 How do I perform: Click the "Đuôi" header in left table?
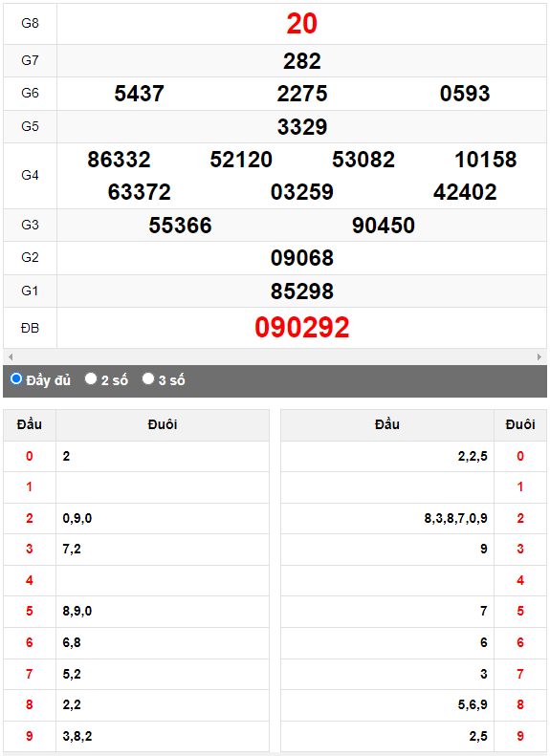click(x=163, y=424)
